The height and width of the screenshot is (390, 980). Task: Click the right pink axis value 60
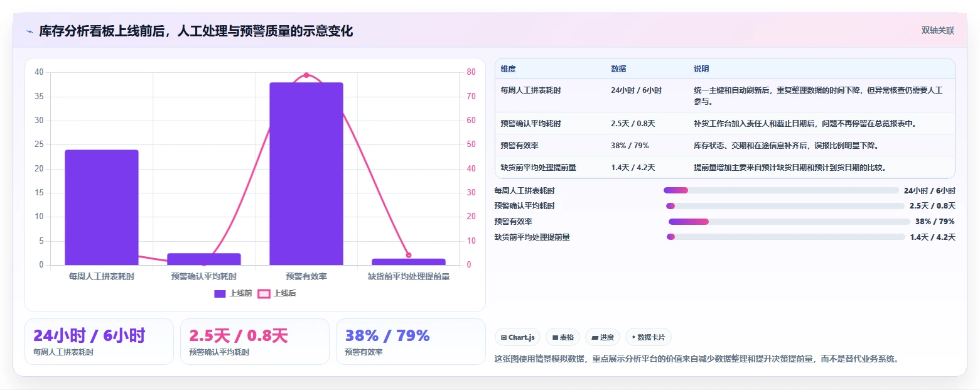tap(471, 121)
